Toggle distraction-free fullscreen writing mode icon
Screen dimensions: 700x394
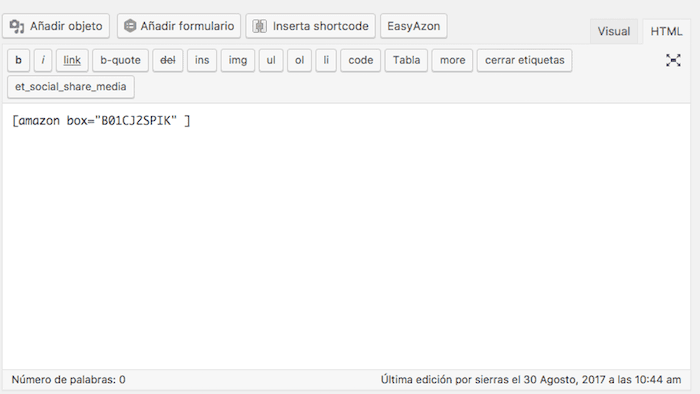pos(673,60)
